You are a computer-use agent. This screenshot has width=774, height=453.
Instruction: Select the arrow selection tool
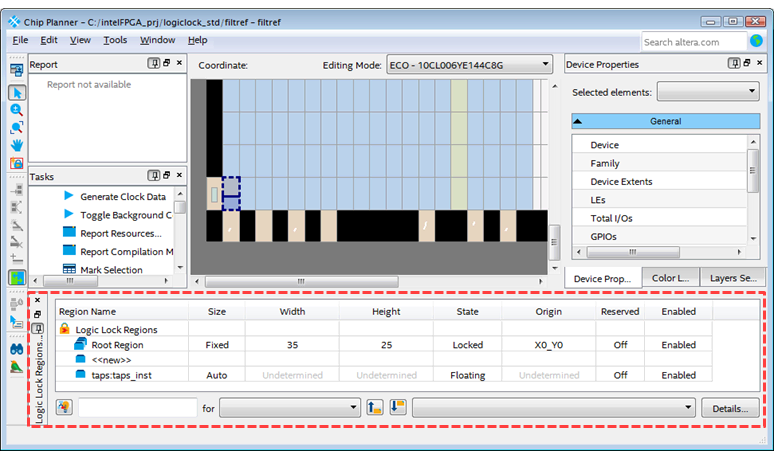16,93
